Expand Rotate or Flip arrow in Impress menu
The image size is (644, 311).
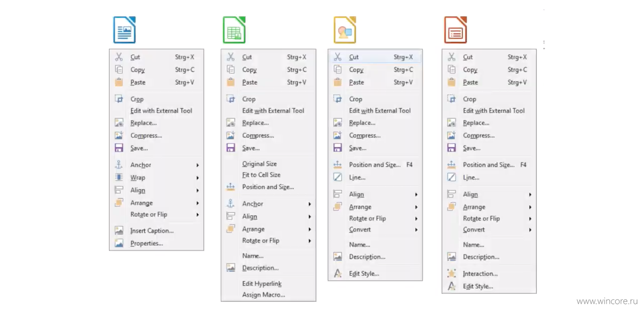[530, 219]
